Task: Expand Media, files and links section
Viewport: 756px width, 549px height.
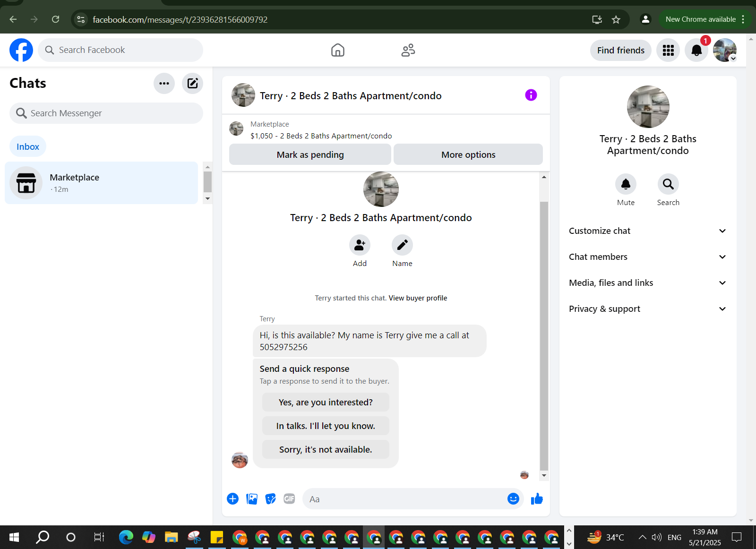Action: click(647, 283)
